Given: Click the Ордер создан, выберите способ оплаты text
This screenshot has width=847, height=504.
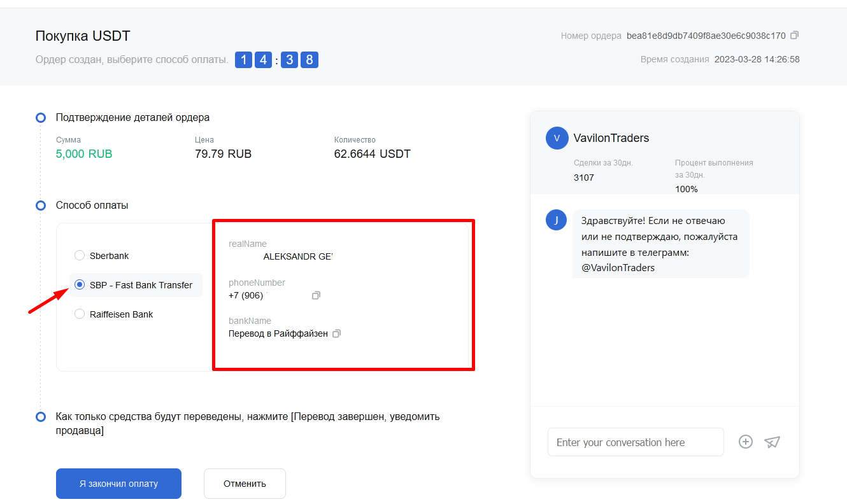Looking at the screenshot, I should 132,60.
